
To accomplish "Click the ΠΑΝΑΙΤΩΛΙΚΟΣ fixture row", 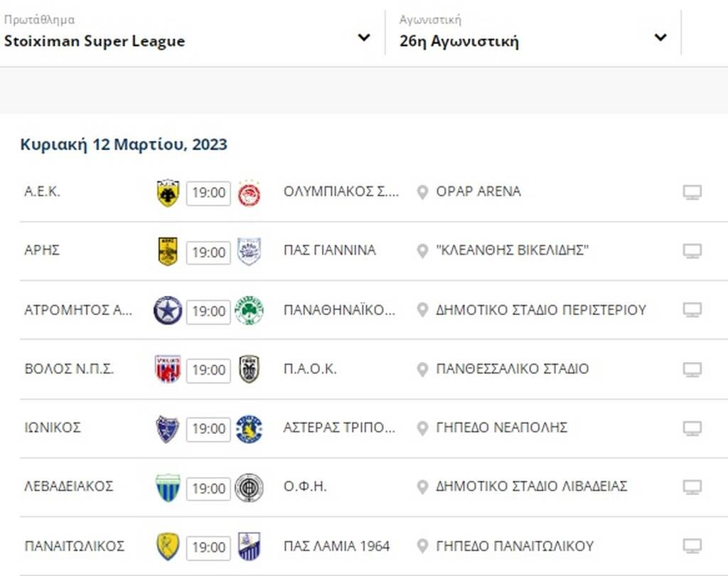I will point(355,547).
